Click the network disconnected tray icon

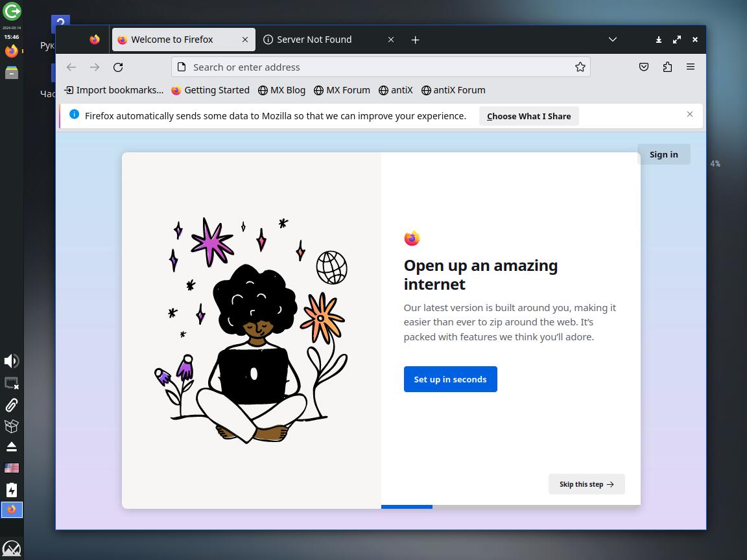[x=12, y=383]
